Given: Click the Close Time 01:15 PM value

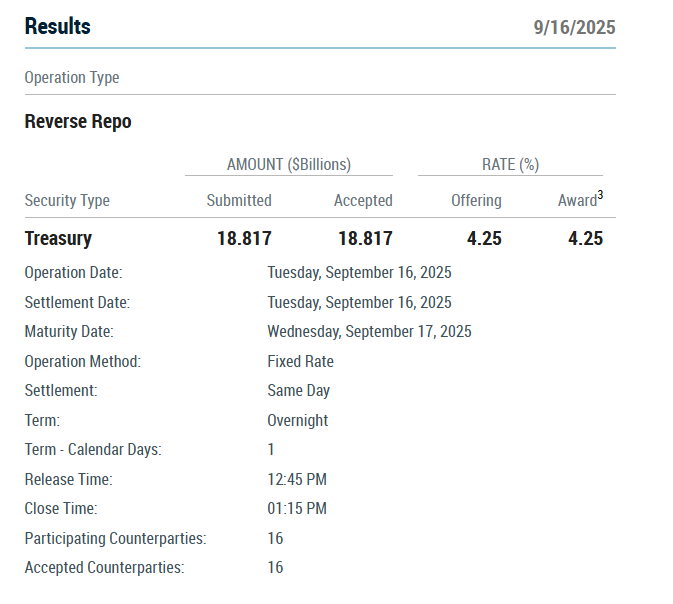Looking at the screenshot, I should point(297,508).
